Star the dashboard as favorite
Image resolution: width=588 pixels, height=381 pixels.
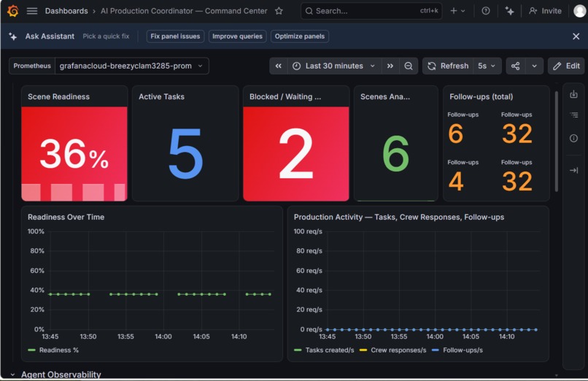pos(279,11)
